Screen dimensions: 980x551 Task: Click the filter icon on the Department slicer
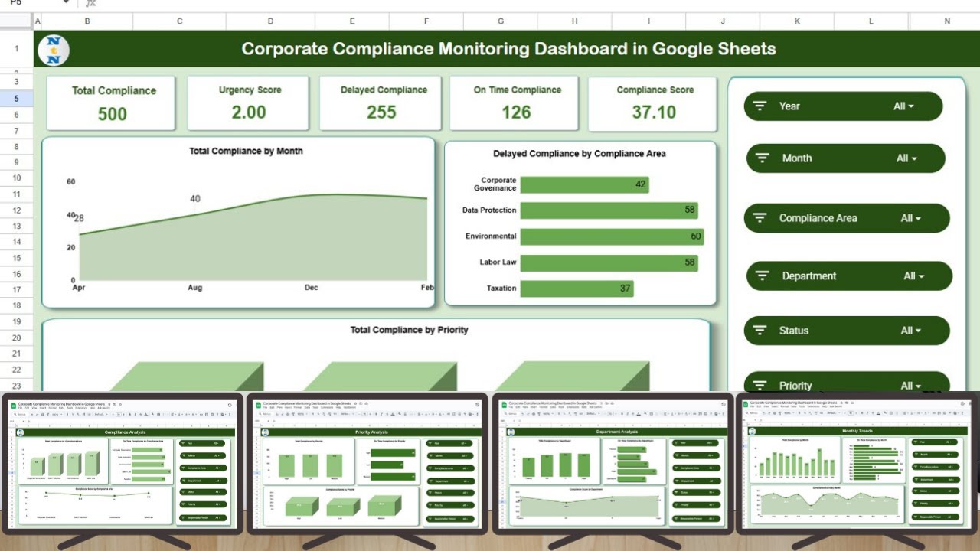point(763,276)
